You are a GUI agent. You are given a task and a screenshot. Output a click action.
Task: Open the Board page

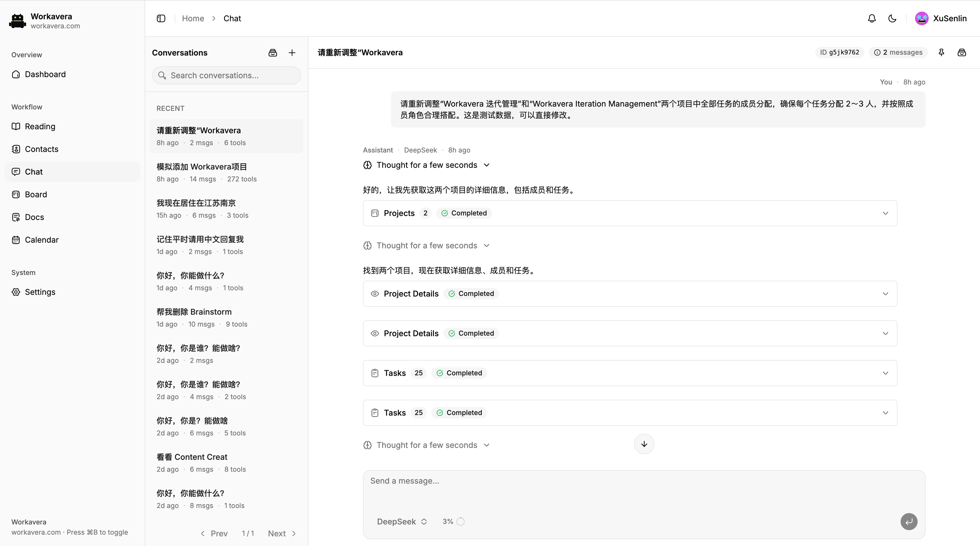tap(72, 194)
